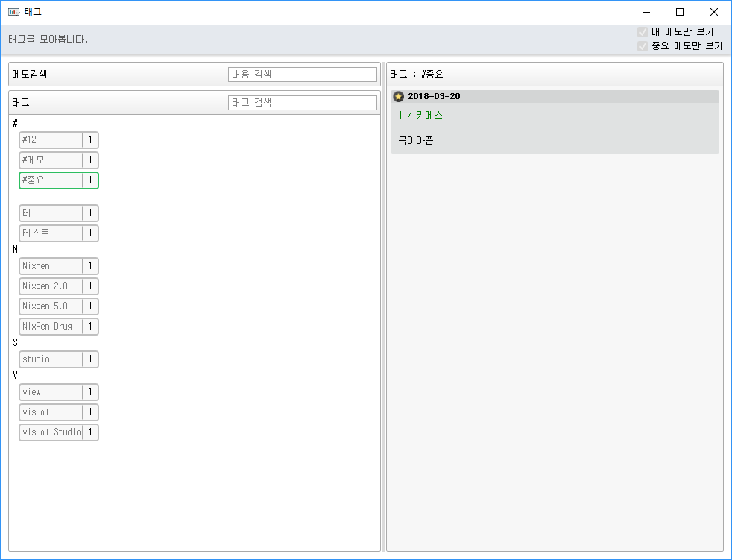The width and height of the screenshot is (732, 560).
Task: Click the 내용 검색 memo search field
Action: tap(303, 75)
